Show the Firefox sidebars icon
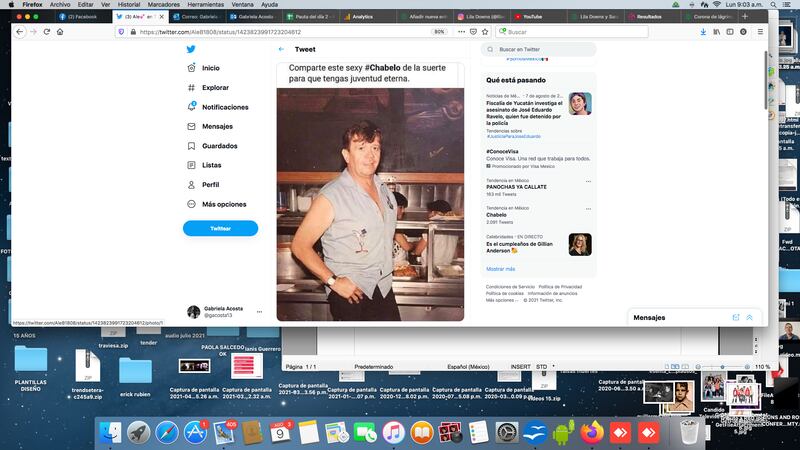 (730, 32)
